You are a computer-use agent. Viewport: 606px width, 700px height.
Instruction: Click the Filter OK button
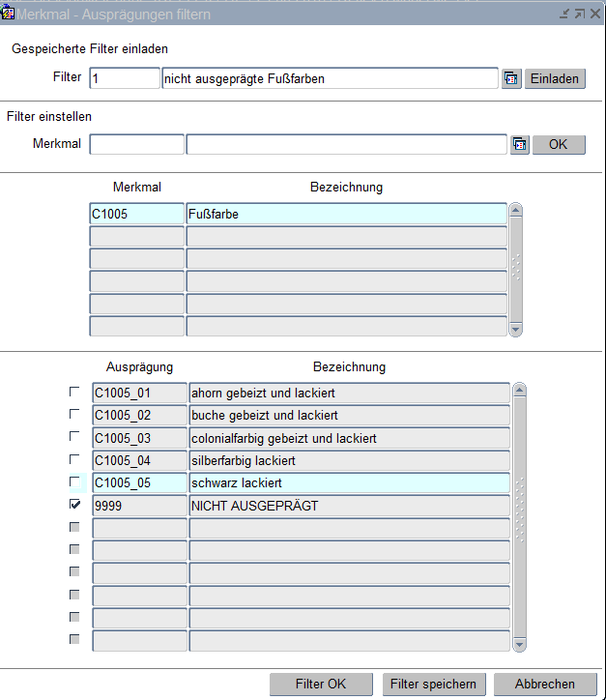pyautogui.click(x=320, y=684)
